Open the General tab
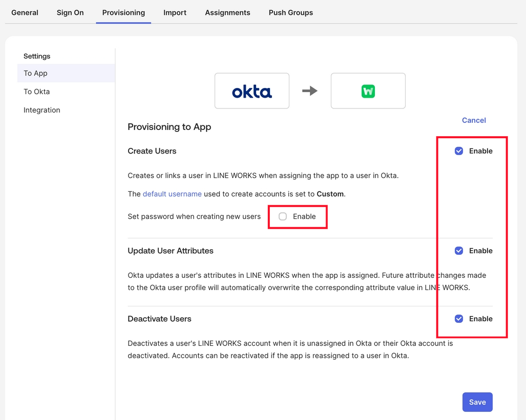 tap(25, 13)
